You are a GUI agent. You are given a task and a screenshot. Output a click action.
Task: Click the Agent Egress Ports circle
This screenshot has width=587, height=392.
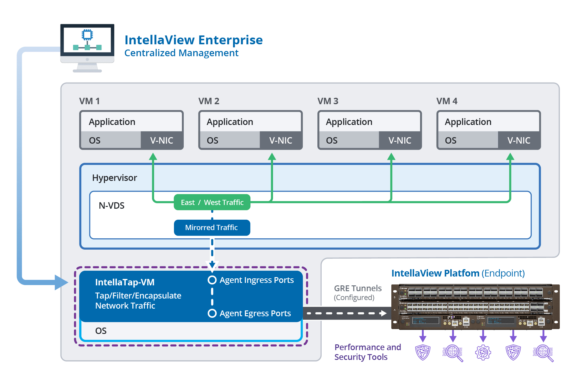pos(212,313)
